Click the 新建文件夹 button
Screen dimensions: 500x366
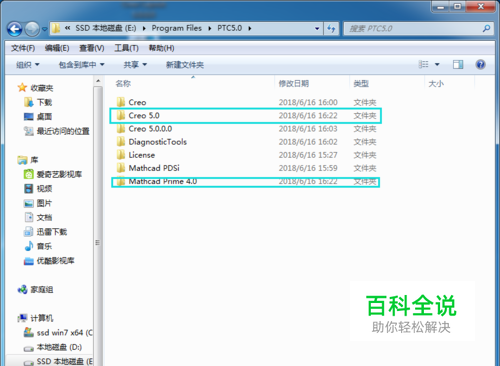(x=185, y=65)
